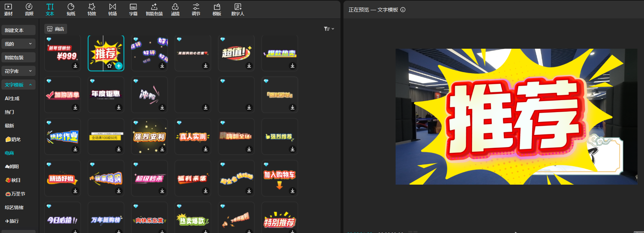644x233 pixels.
Task: Download the 超值! text template
Action: [x=249, y=66]
